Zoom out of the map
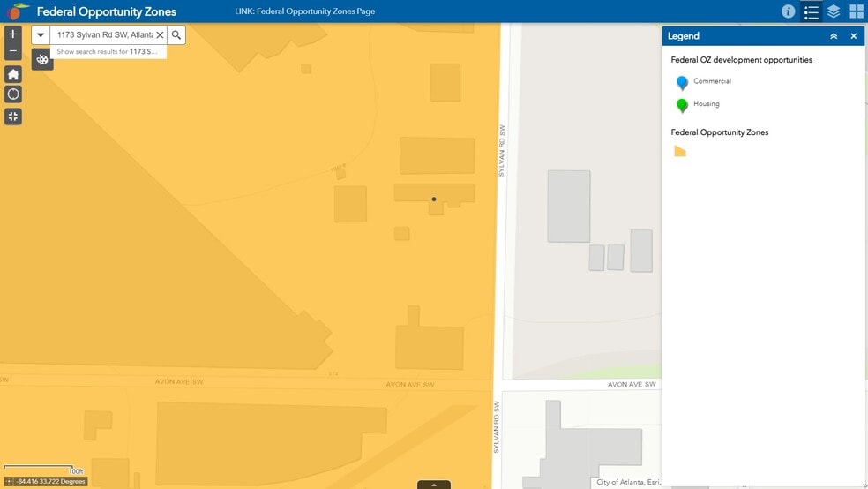868x489 pixels. click(x=12, y=51)
